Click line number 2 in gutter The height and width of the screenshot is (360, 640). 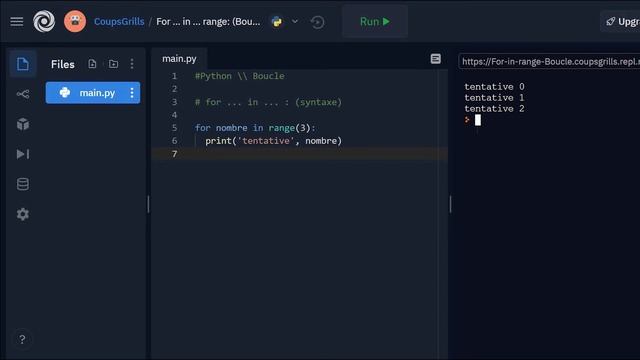175,89
